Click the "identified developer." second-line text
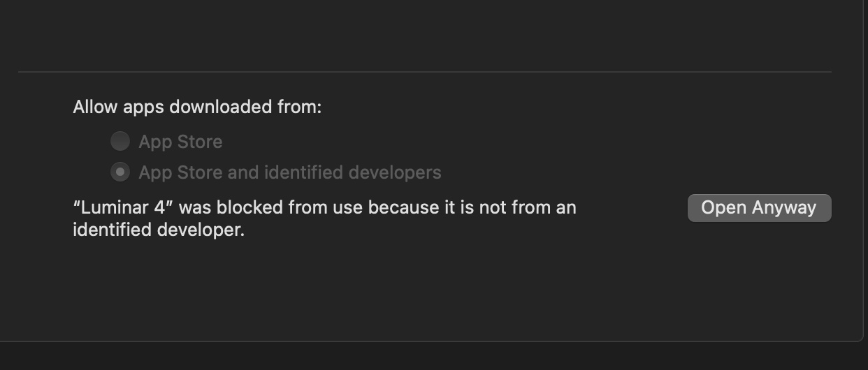Image resolution: width=868 pixels, height=370 pixels. [159, 230]
